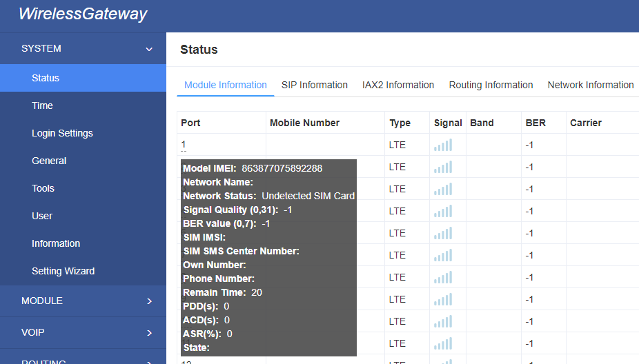Click the SIM SMS Center Number label
This screenshot has height=364, width=639.
point(242,251)
